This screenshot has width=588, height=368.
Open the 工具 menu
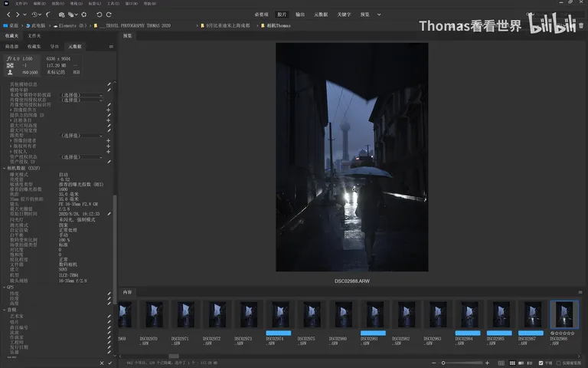[113, 3]
